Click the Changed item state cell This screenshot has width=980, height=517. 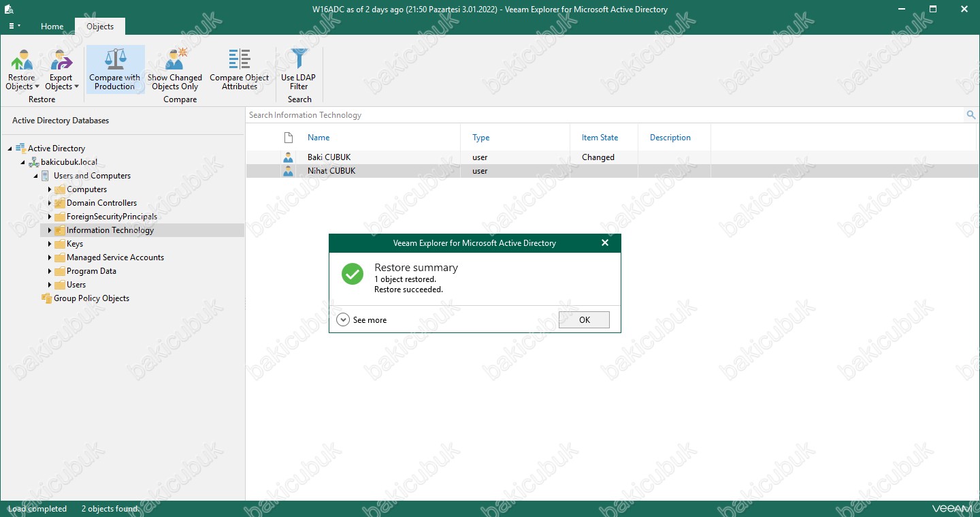(x=598, y=157)
